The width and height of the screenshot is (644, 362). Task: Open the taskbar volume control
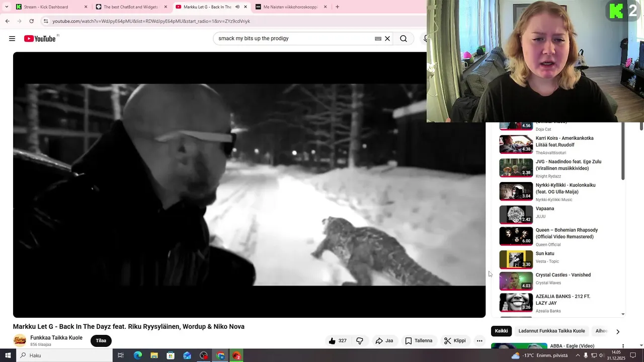(601, 355)
